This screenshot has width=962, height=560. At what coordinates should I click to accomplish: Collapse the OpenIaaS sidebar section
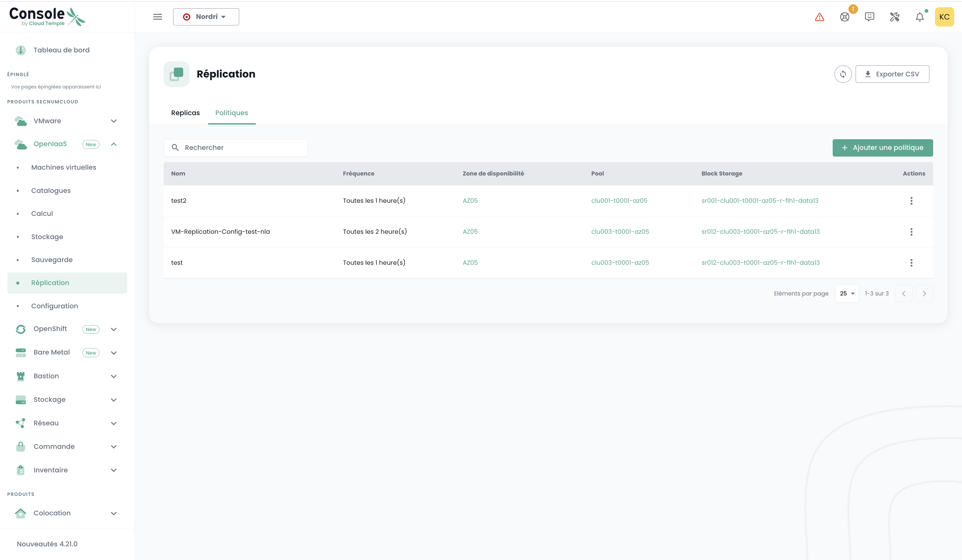tap(113, 144)
